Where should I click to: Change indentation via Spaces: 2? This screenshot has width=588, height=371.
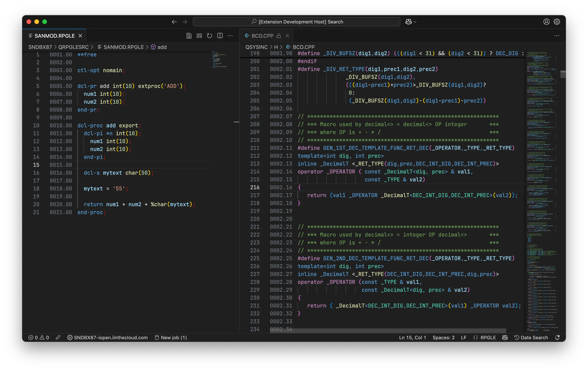pyautogui.click(x=443, y=337)
